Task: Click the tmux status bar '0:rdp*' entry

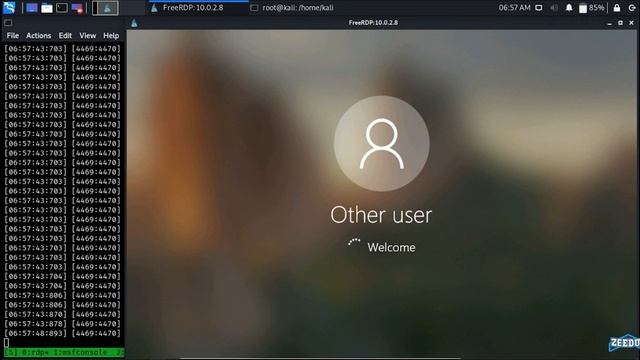Action: pos(35,352)
